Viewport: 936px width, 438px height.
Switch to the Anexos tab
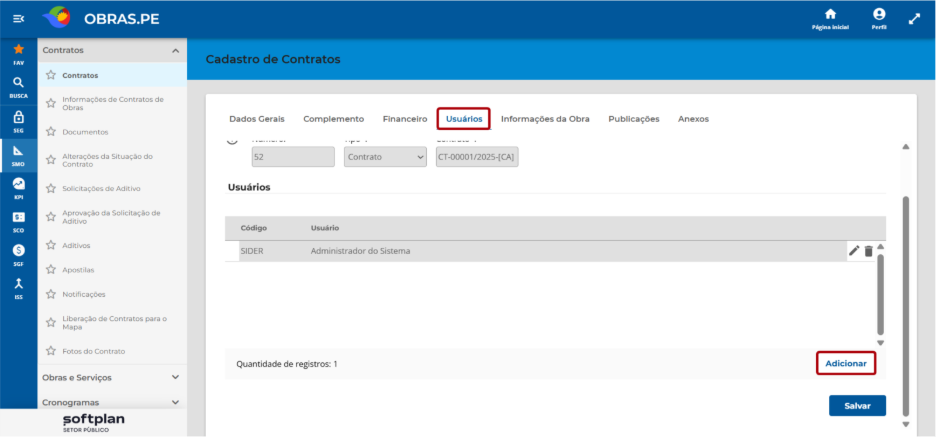click(693, 119)
